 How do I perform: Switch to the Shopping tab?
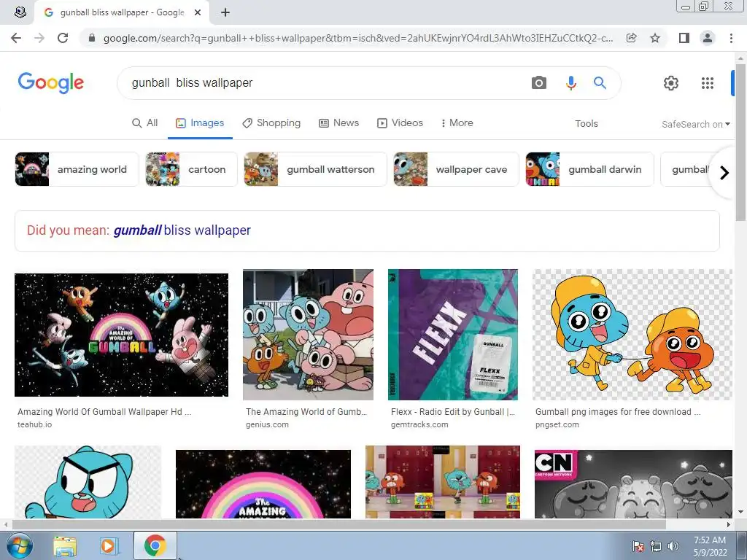pyautogui.click(x=271, y=122)
